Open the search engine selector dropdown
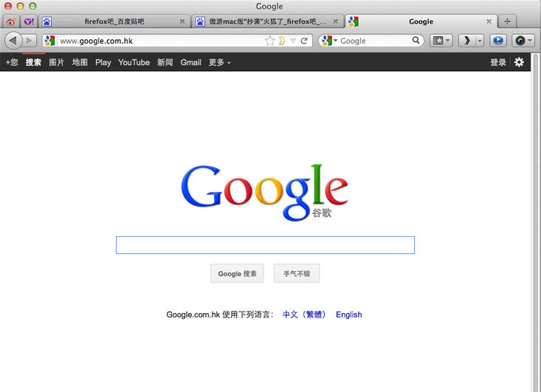Image resolution: width=541 pixels, height=392 pixels. pos(329,41)
